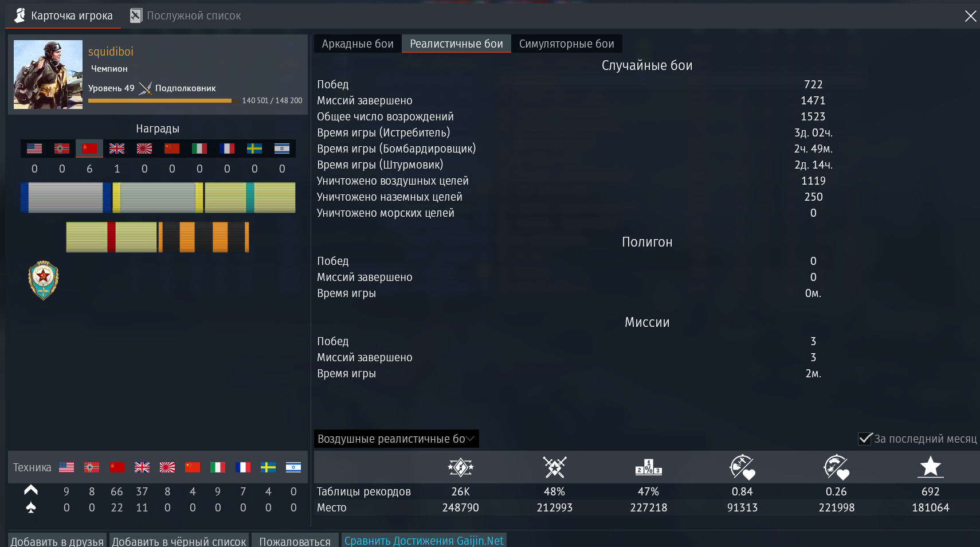This screenshot has width=980, height=547.
Task: Click the Добавить в друзья button
Action: coord(57,541)
